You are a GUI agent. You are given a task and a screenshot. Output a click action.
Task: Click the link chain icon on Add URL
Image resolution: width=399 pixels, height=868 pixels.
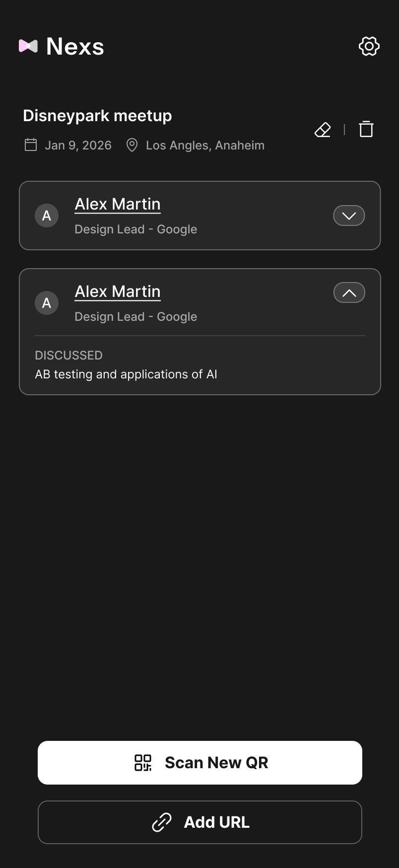point(160,822)
